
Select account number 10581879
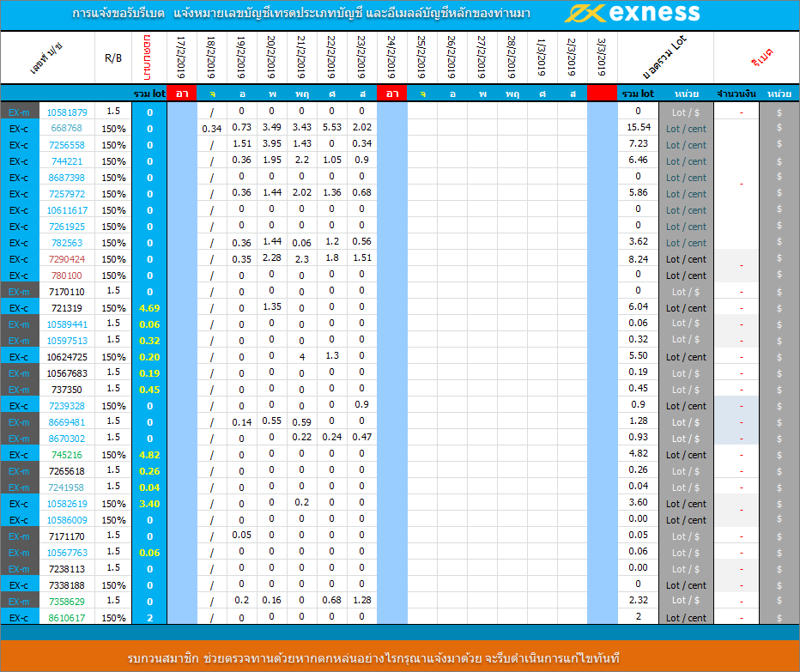click(67, 112)
